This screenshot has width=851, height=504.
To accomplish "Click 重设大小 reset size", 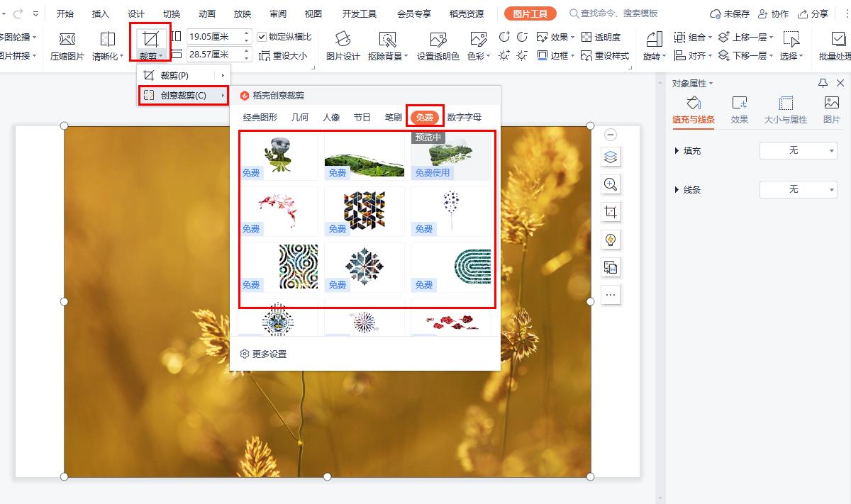I will pyautogui.click(x=284, y=55).
